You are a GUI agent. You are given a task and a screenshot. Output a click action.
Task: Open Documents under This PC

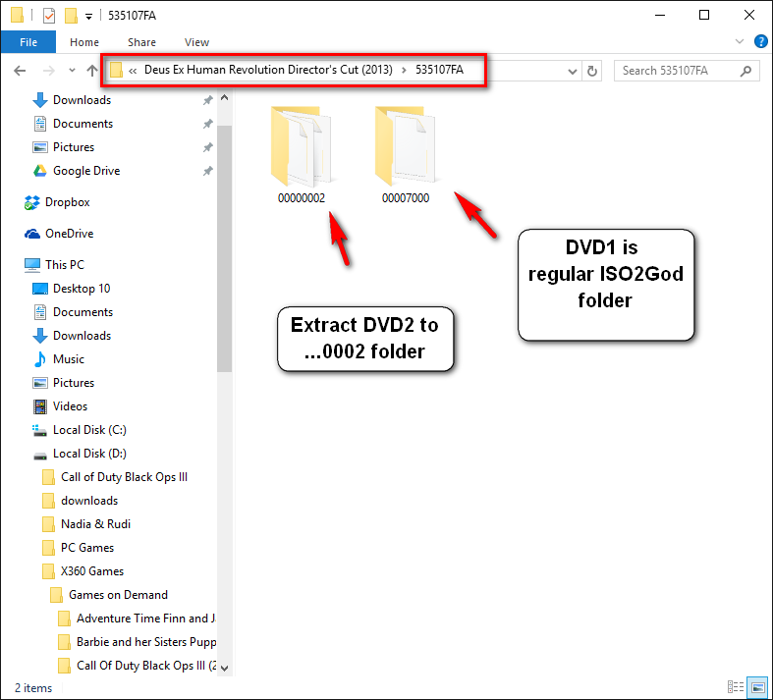pyautogui.click(x=83, y=312)
